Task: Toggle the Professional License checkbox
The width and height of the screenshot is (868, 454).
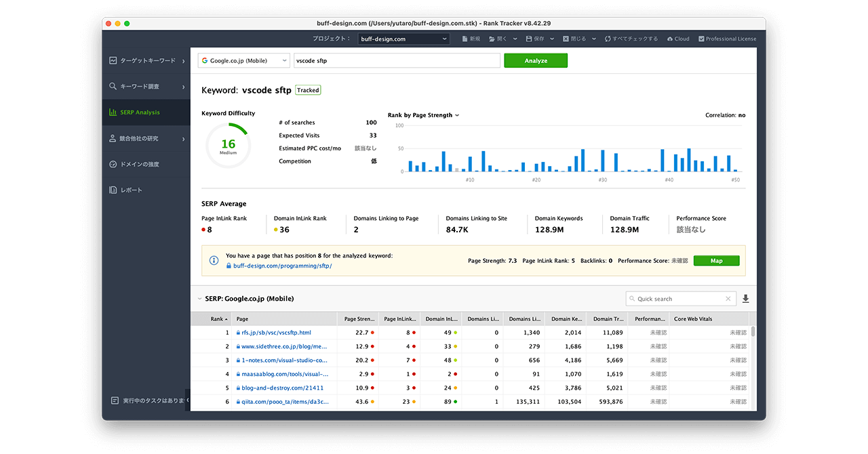Action: pyautogui.click(x=701, y=39)
